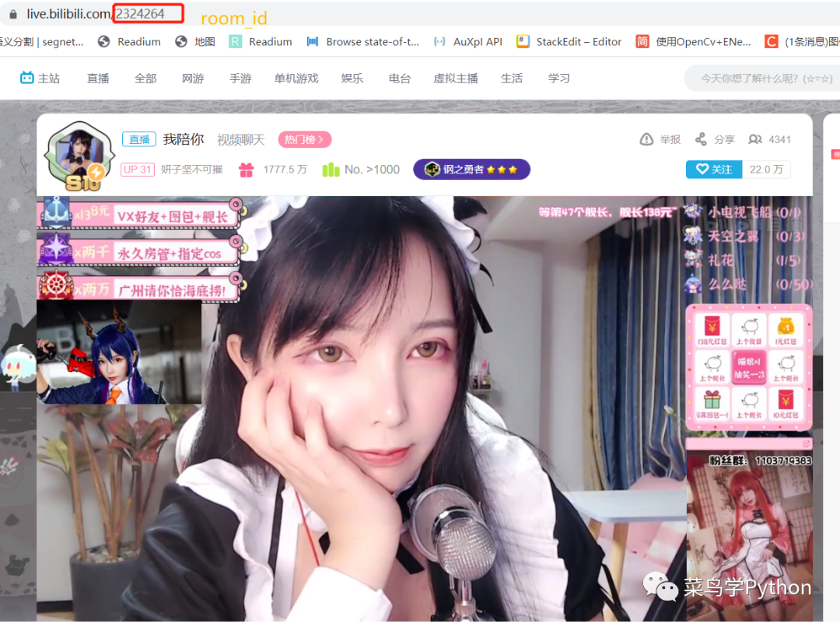Click the blue-haired cosplay thumbnail
Screen dimensions: 840x627
tap(119, 352)
